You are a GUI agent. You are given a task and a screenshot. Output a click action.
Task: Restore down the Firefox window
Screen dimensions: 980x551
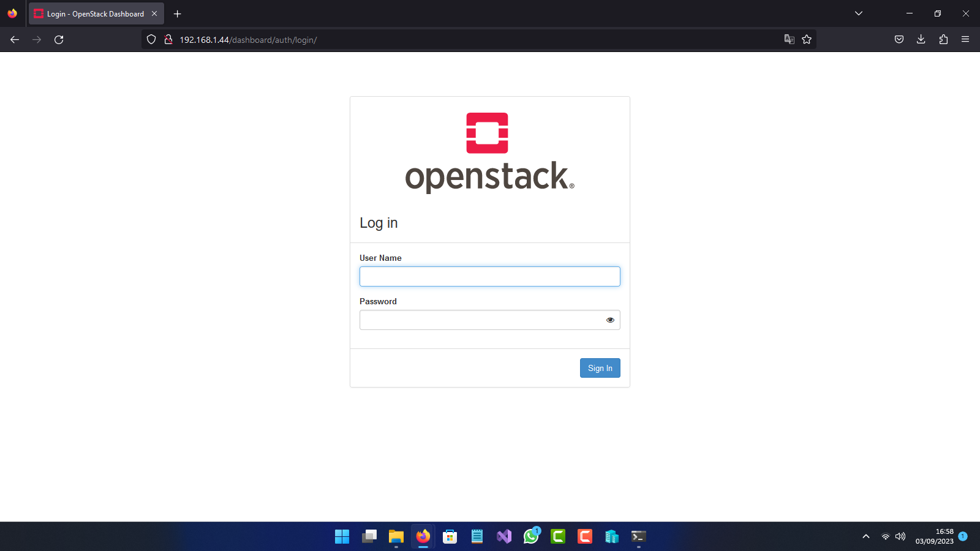(x=938, y=13)
